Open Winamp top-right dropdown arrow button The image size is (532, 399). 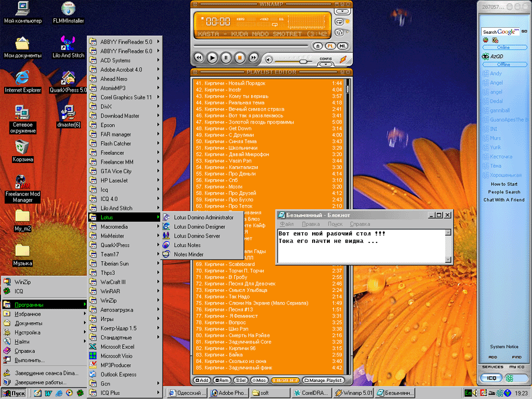click(x=343, y=12)
